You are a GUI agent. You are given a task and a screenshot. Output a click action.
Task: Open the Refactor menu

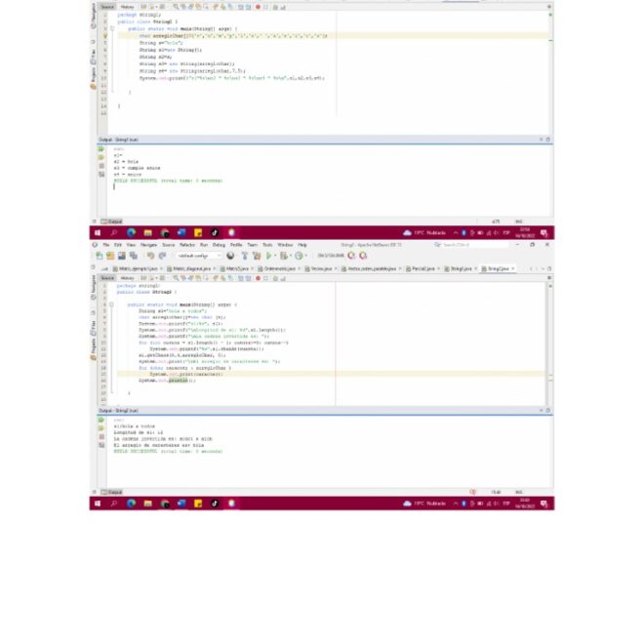tap(186, 245)
